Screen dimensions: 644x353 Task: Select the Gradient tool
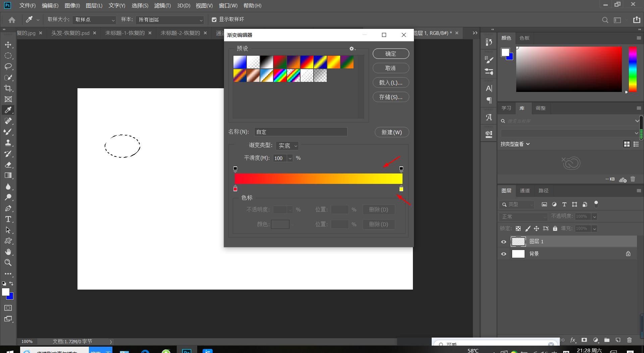(8, 175)
